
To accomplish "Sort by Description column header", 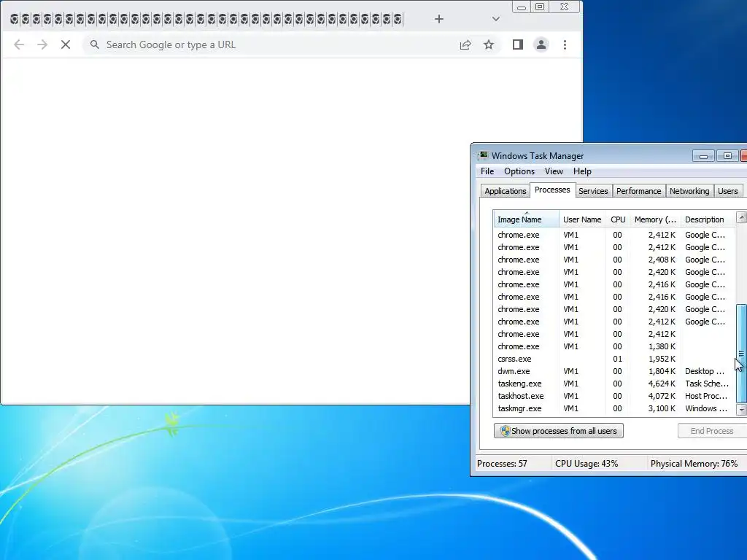I will pyautogui.click(x=708, y=219).
